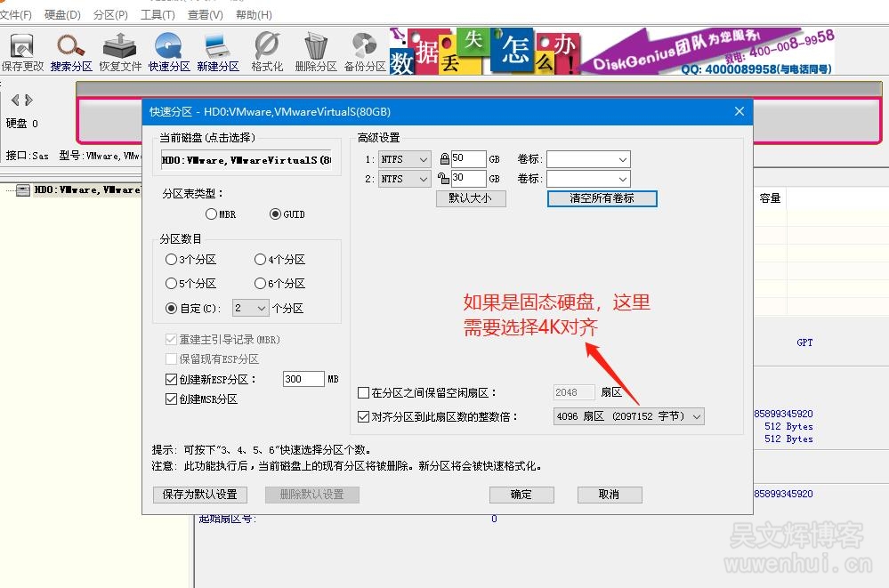Click the 保存更改 (Save Changes) toolbar icon

pyautogui.click(x=22, y=52)
